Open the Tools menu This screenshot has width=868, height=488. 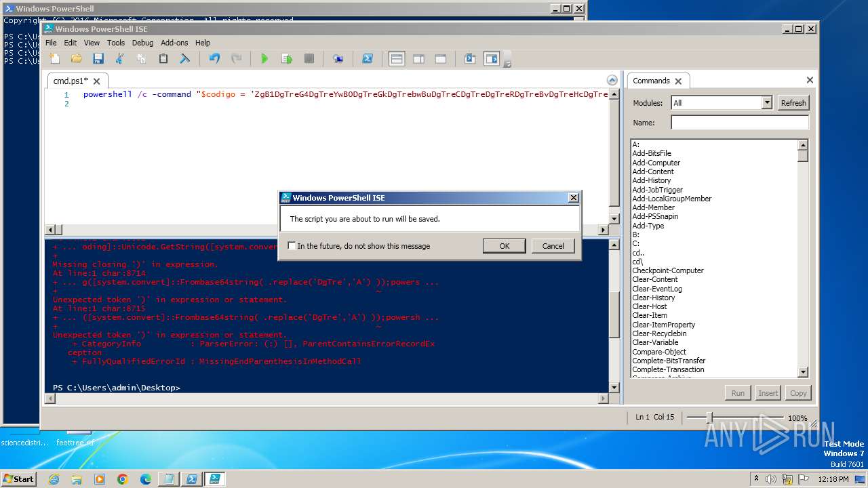tap(116, 43)
